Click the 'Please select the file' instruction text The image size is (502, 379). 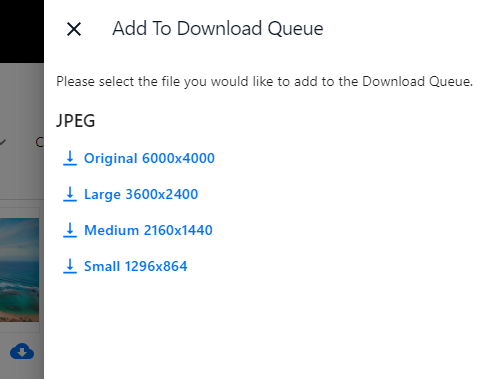(264, 81)
